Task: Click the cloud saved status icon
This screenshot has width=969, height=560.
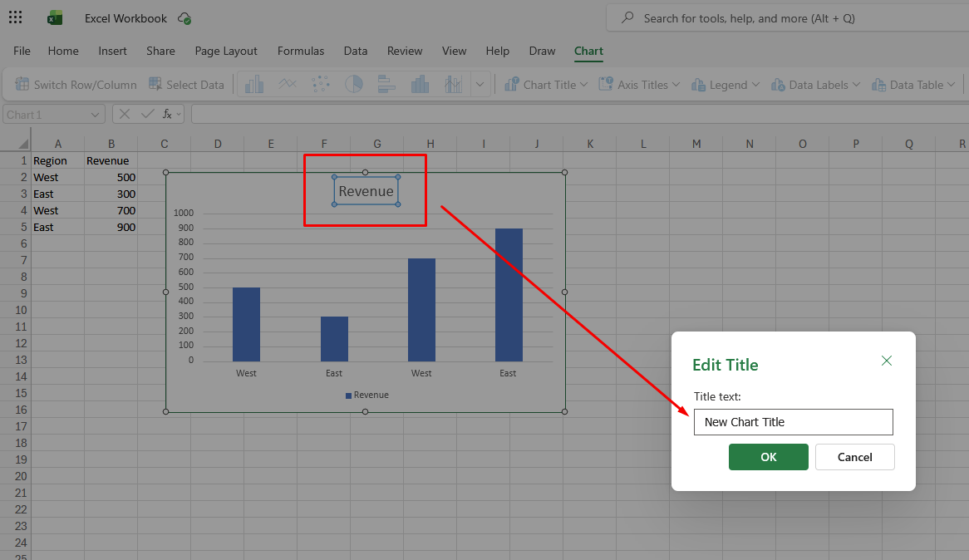Action: pyautogui.click(x=184, y=18)
